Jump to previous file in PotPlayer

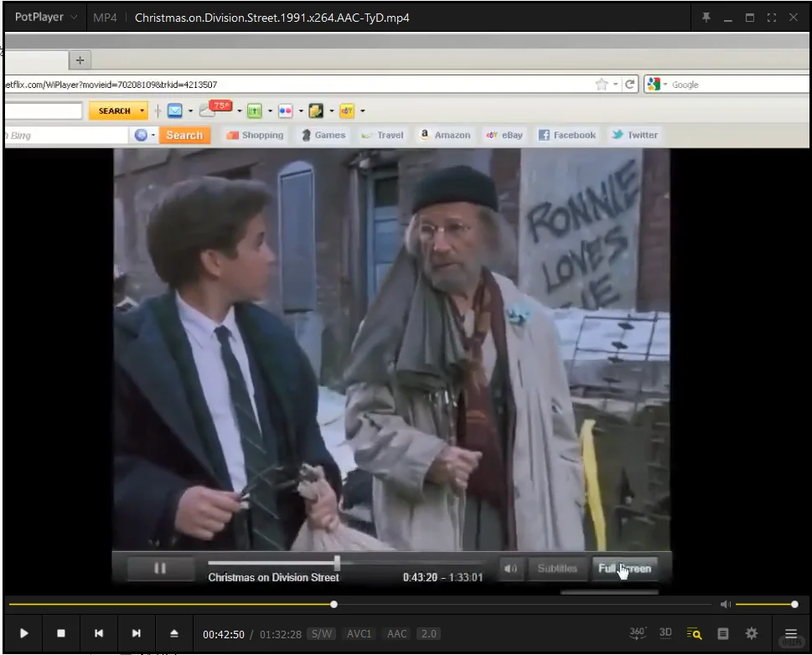point(99,633)
